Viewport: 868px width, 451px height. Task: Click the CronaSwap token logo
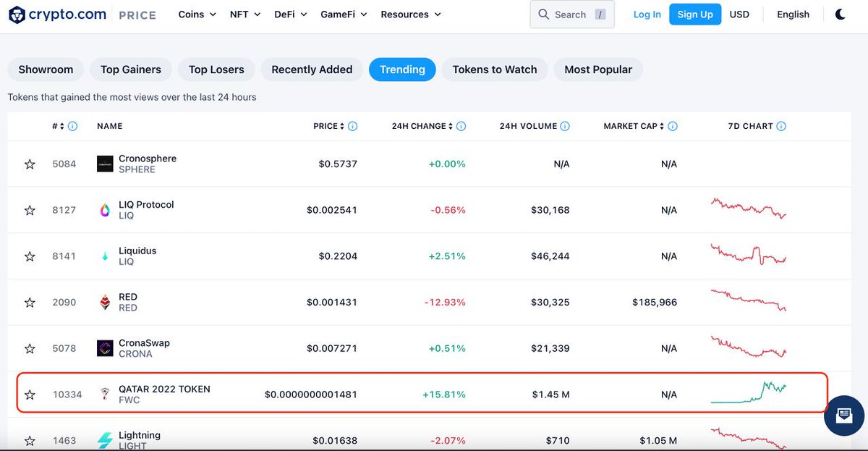click(105, 348)
